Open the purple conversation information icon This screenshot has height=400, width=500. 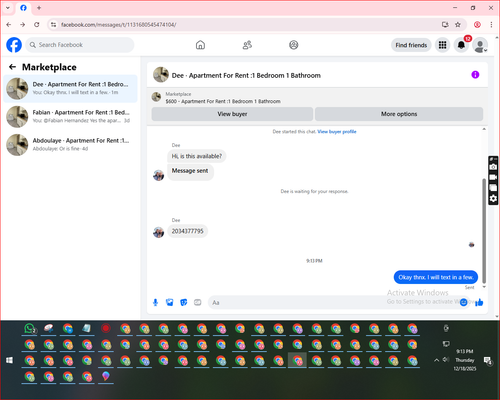click(x=475, y=75)
